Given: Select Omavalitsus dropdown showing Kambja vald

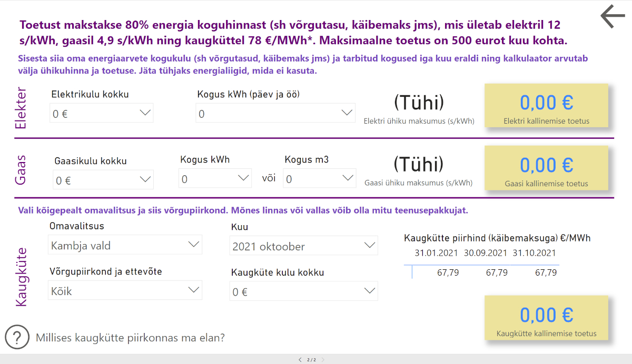Looking at the screenshot, I should 125,245.
